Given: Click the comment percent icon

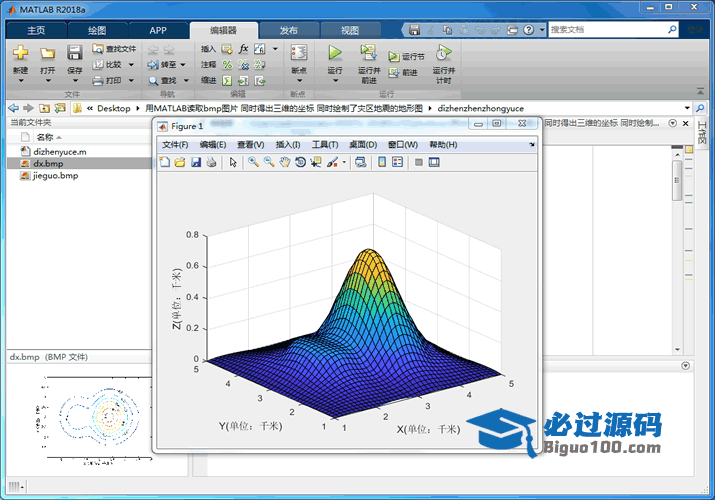Looking at the screenshot, I should (x=227, y=65).
